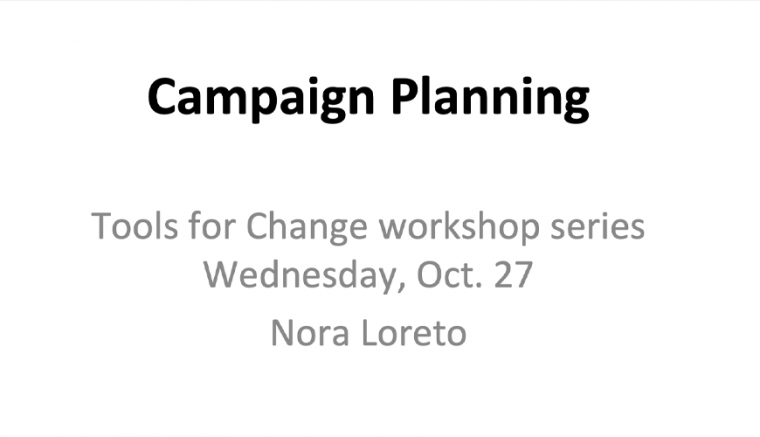Select the 'Nora Loreto' author line

pos(368,333)
